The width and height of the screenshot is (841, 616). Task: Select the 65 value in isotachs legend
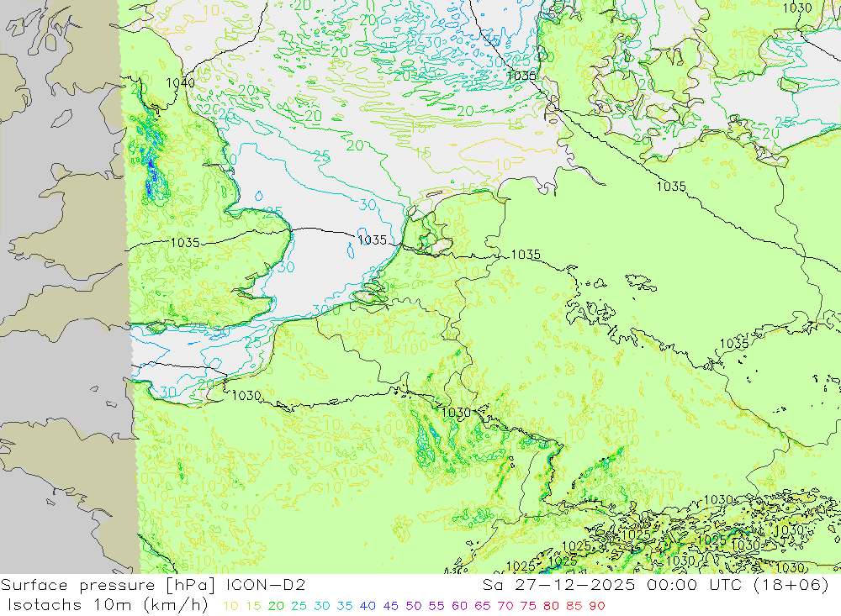point(482,606)
